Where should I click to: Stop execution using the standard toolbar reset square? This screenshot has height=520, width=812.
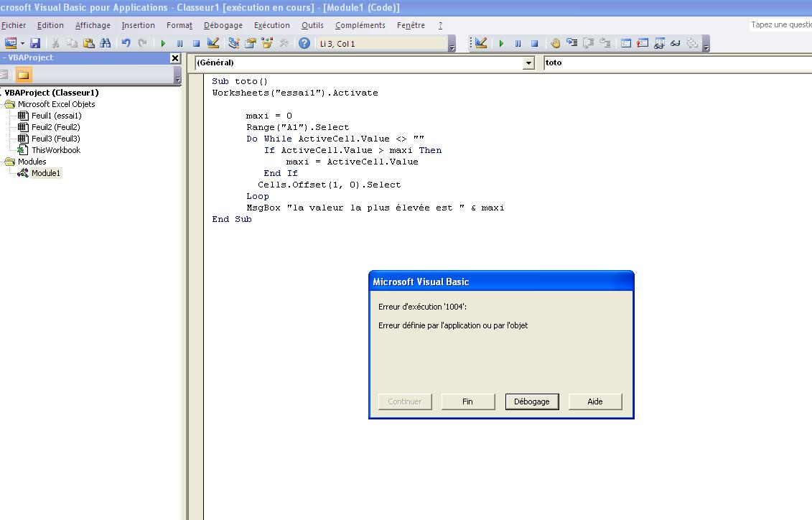196,44
